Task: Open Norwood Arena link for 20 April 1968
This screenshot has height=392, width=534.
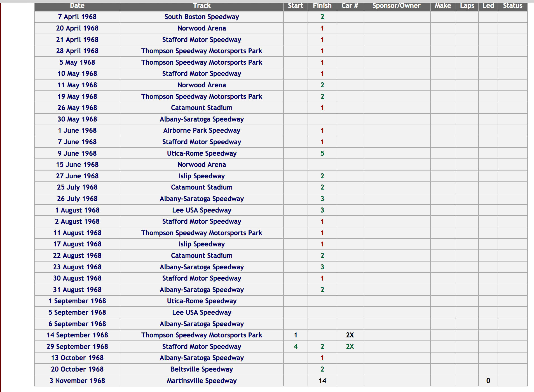Action: pos(202,28)
